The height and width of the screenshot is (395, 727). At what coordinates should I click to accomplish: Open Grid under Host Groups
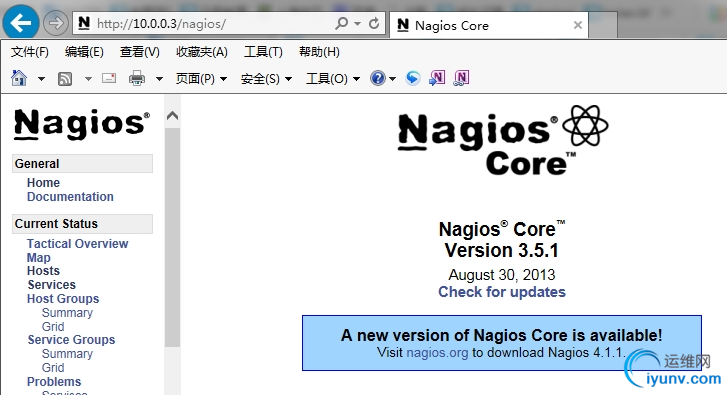pyautogui.click(x=53, y=326)
